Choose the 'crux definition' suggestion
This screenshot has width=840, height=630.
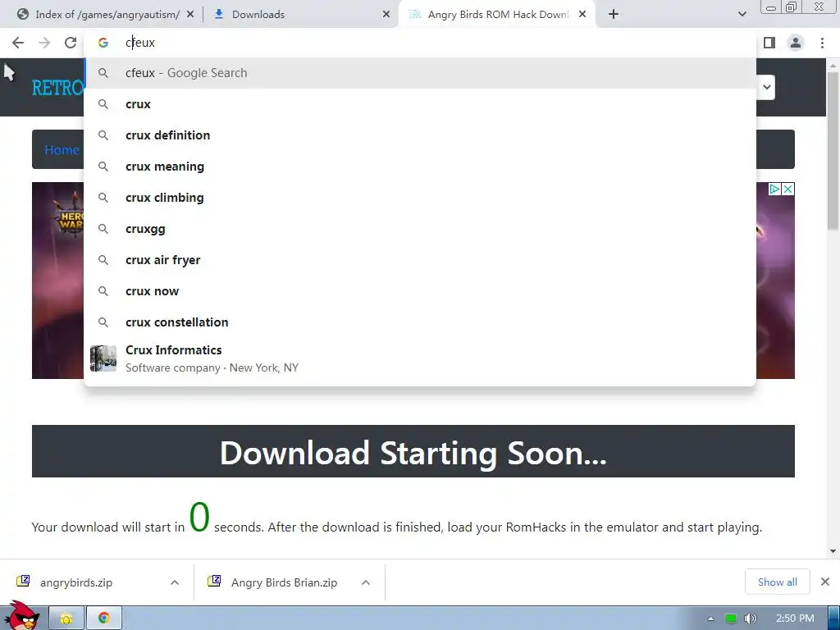(x=420, y=135)
